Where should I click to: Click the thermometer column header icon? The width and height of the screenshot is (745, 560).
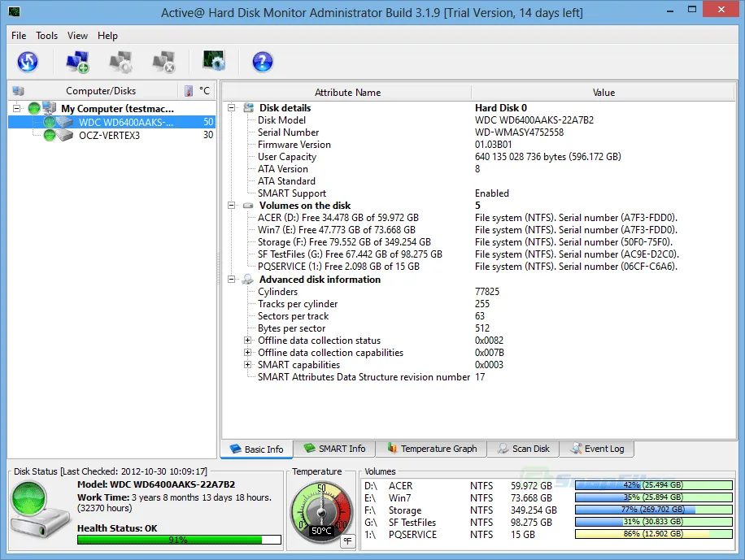[189, 91]
